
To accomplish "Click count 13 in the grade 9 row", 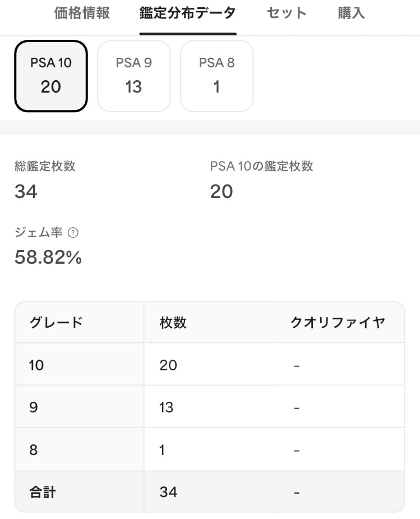I will click(166, 407).
